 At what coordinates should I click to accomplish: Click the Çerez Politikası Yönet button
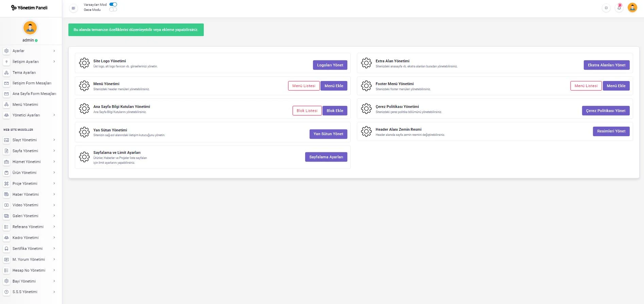[x=606, y=111]
